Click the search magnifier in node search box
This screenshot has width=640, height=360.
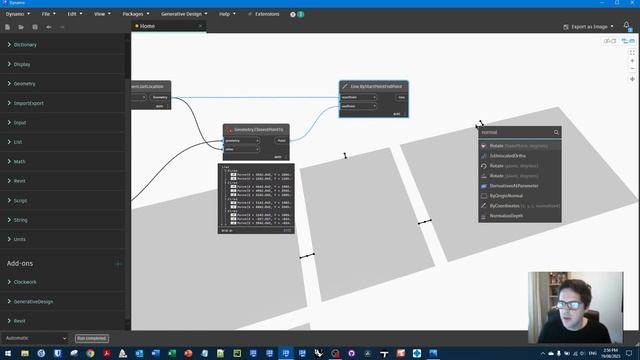pos(556,132)
